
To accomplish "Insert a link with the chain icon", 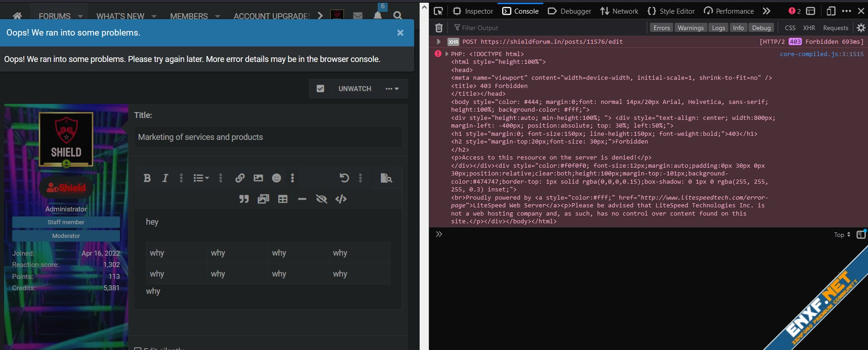I will pos(240,178).
